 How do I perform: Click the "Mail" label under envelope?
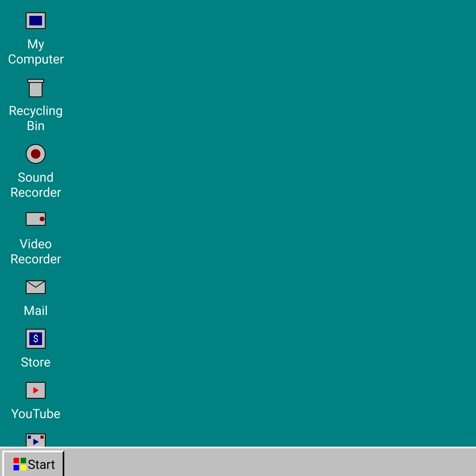[36, 311]
